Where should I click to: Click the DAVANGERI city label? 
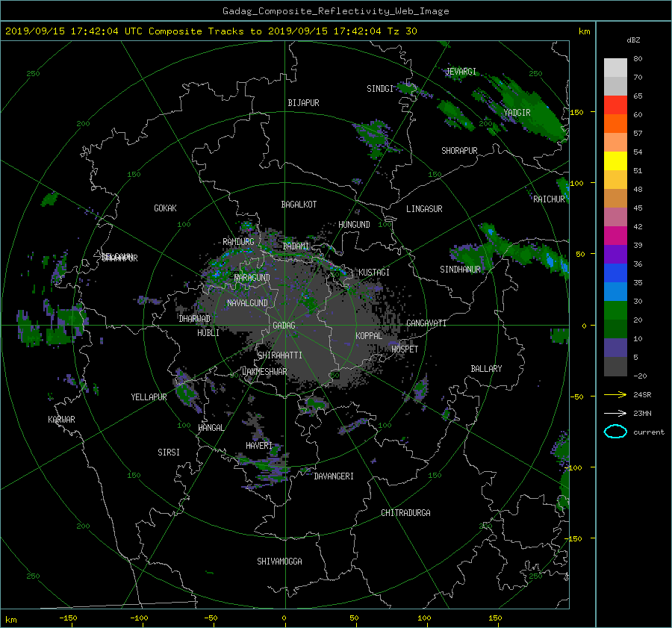[334, 476]
